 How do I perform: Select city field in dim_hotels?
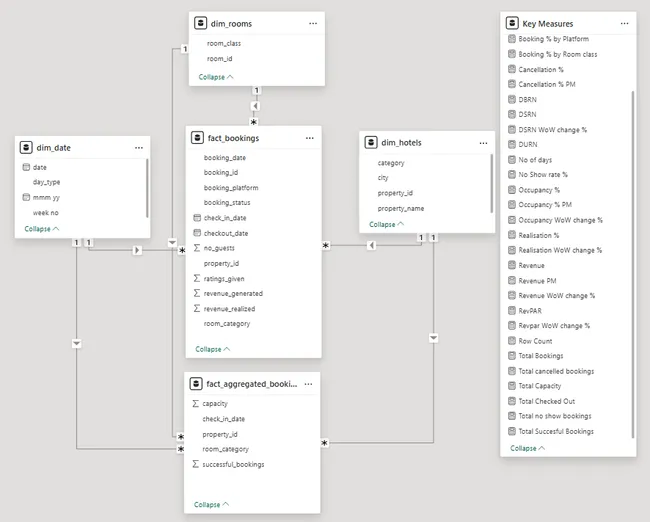pos(383,178)
